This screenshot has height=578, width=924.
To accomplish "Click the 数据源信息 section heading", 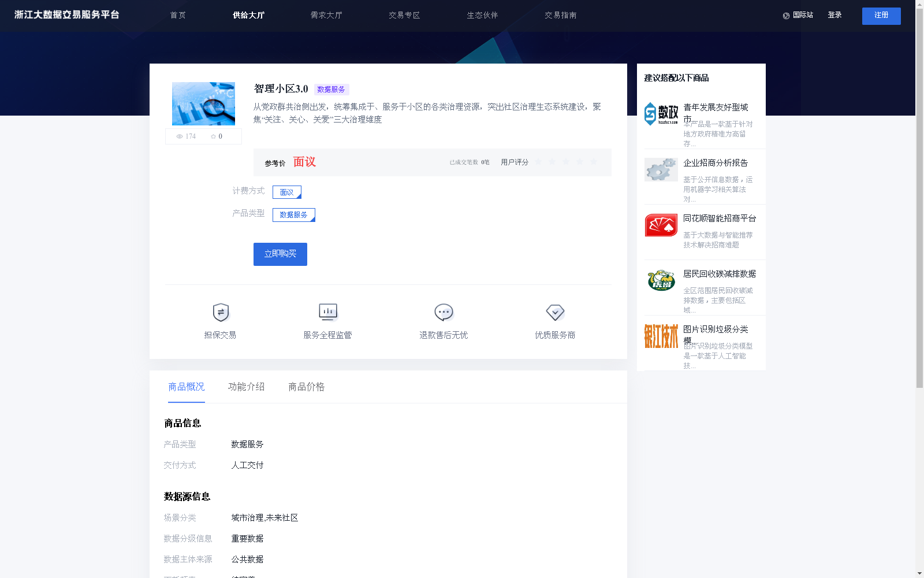I will click(187, 497).
